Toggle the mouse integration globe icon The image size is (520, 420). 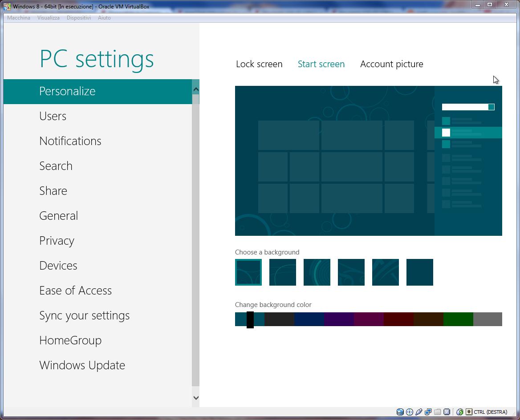(x=459, y=412)
